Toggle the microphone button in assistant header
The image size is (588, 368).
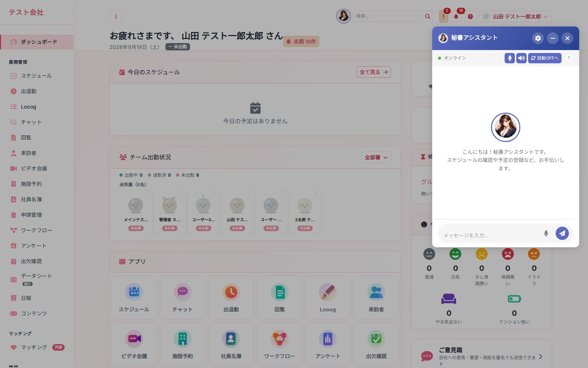pyautogui.click(x=509, y=58)
